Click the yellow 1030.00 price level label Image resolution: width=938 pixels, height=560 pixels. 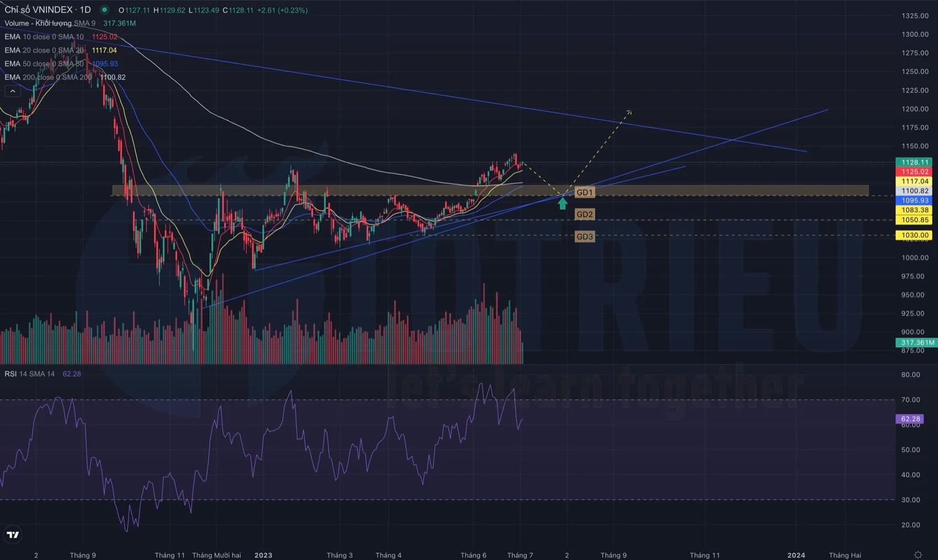[914, 235]
